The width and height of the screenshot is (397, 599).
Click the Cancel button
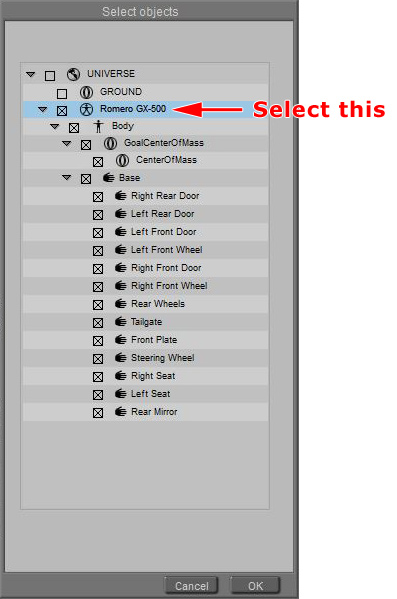pyautogui.click(x=191, y=586)
